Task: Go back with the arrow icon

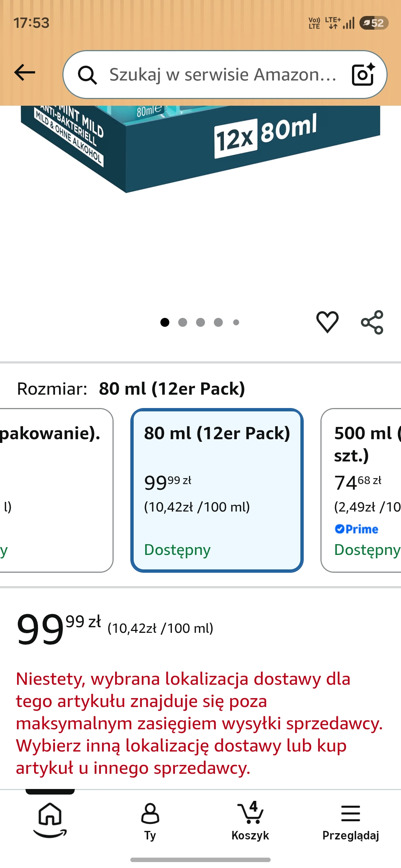Action: 25,72
